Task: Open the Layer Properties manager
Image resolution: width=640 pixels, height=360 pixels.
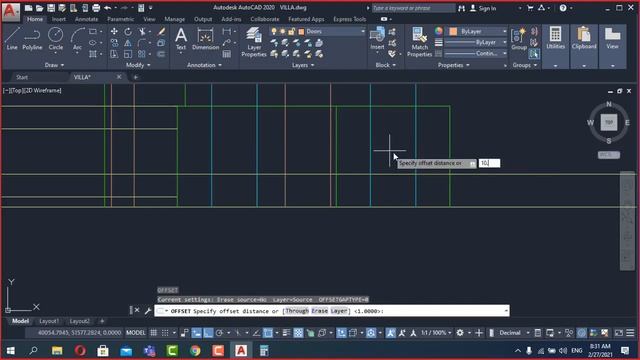Action: pos(254,42)
